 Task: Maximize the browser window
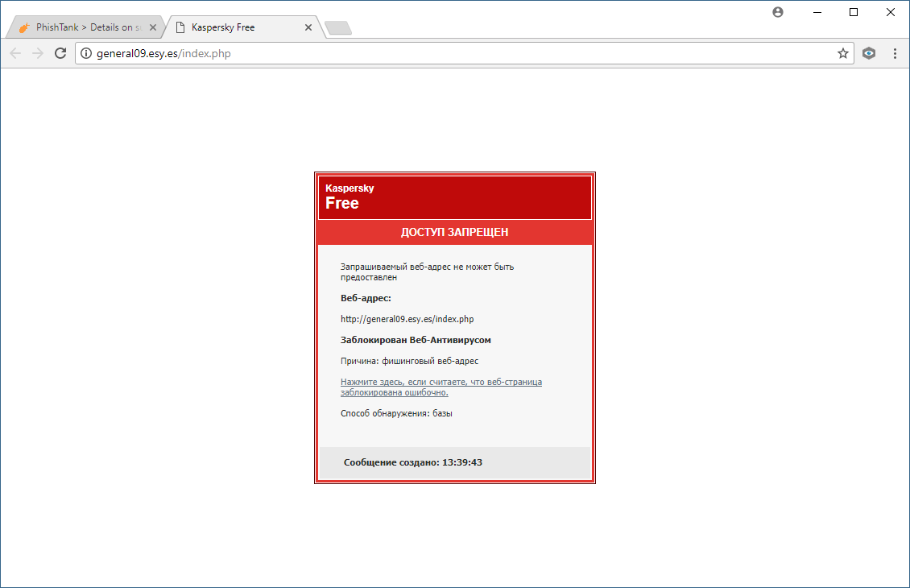854,12
